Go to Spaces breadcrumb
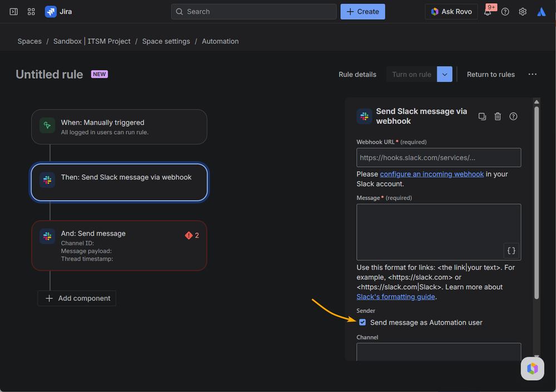556x392 pixels. [29, 42]
